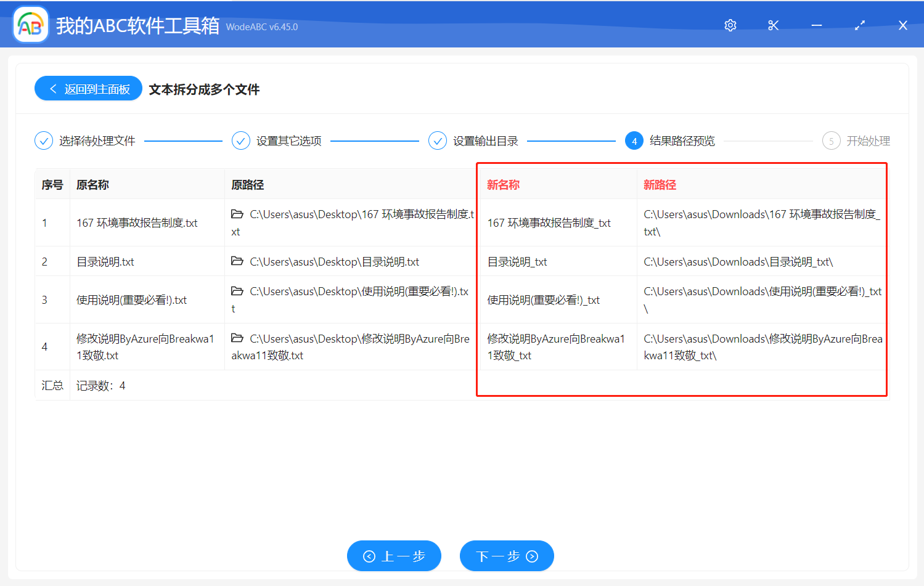Click the scissors icon in title bar

point(774,25)
